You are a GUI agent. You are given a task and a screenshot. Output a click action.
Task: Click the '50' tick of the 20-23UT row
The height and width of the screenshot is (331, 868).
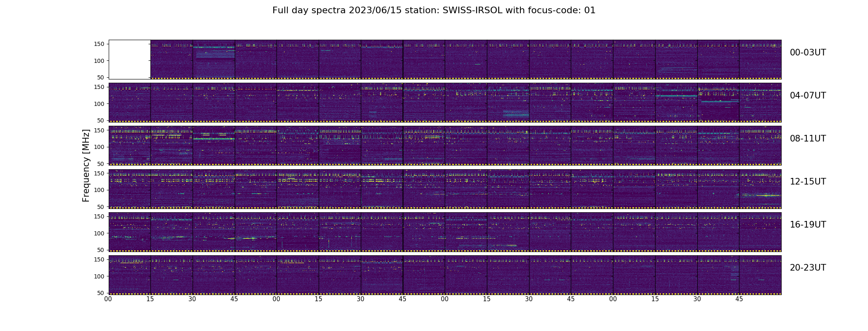coord(101,293)
